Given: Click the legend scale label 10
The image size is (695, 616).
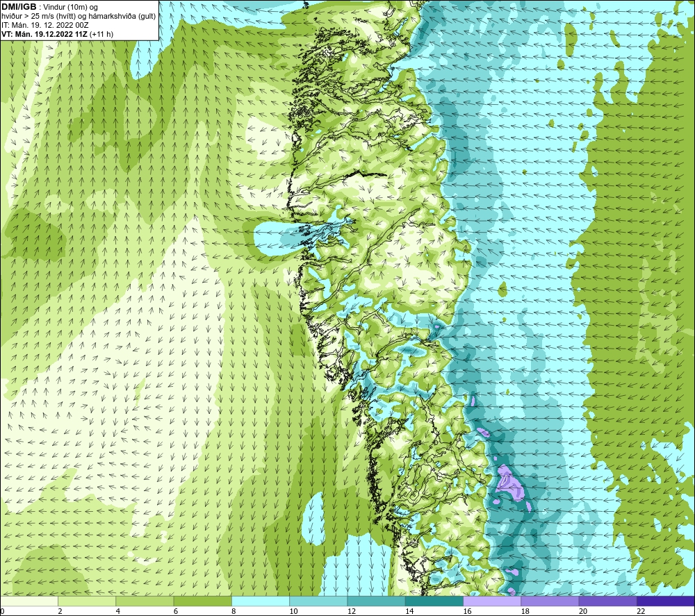Looking at the screenshot, I should 294,611.
